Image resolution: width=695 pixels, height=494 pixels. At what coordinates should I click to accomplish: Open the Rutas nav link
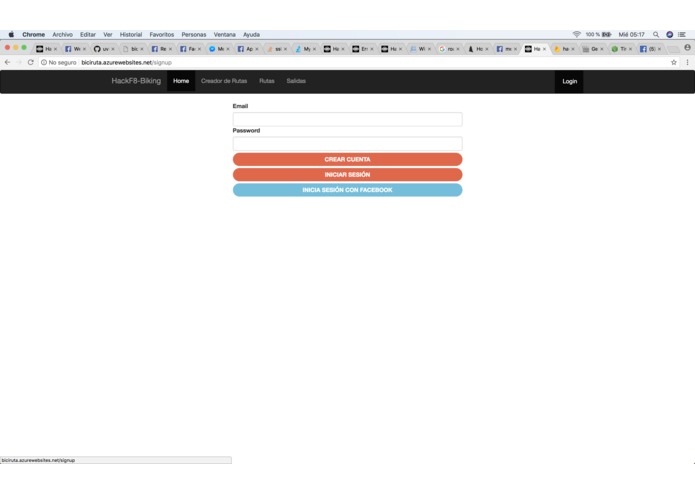[267, 81]
